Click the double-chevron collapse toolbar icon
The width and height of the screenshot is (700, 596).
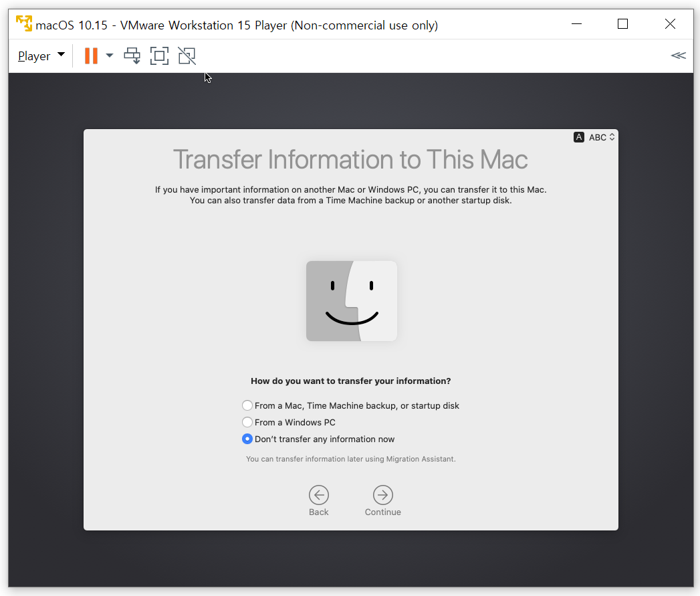point(678,56)
